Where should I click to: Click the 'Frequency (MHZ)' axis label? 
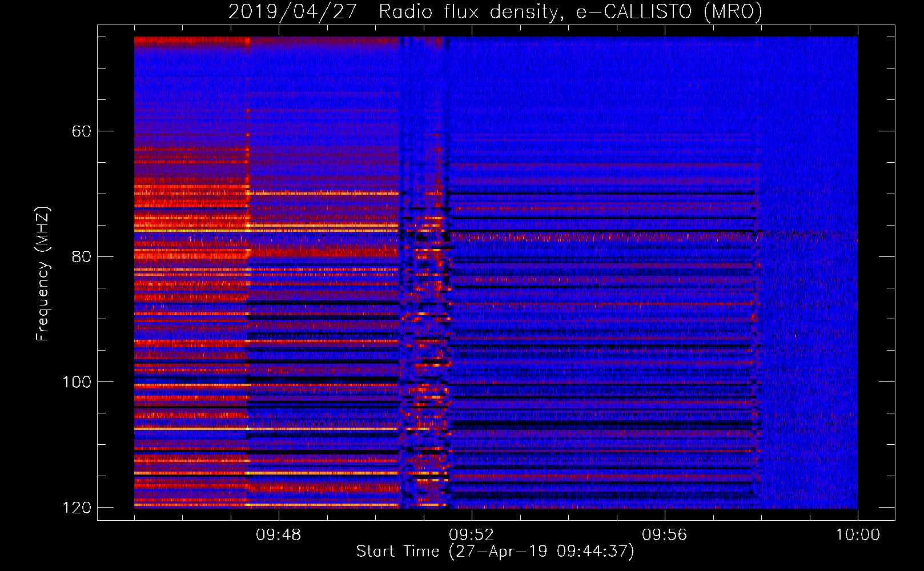(42, 274)
